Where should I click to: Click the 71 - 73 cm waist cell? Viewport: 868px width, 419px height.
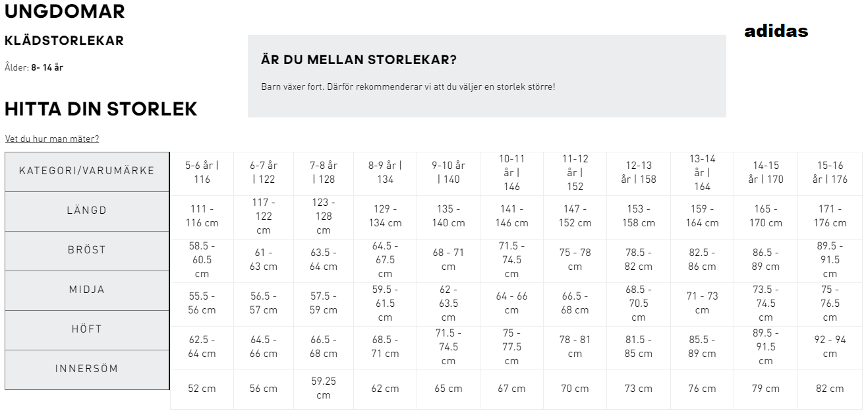[x=702, y=304]
